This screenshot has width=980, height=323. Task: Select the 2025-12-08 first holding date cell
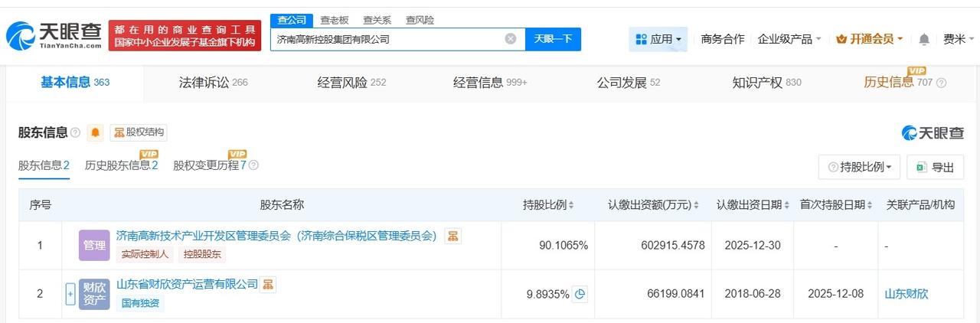pyautogui.click(x=836, y=294)
